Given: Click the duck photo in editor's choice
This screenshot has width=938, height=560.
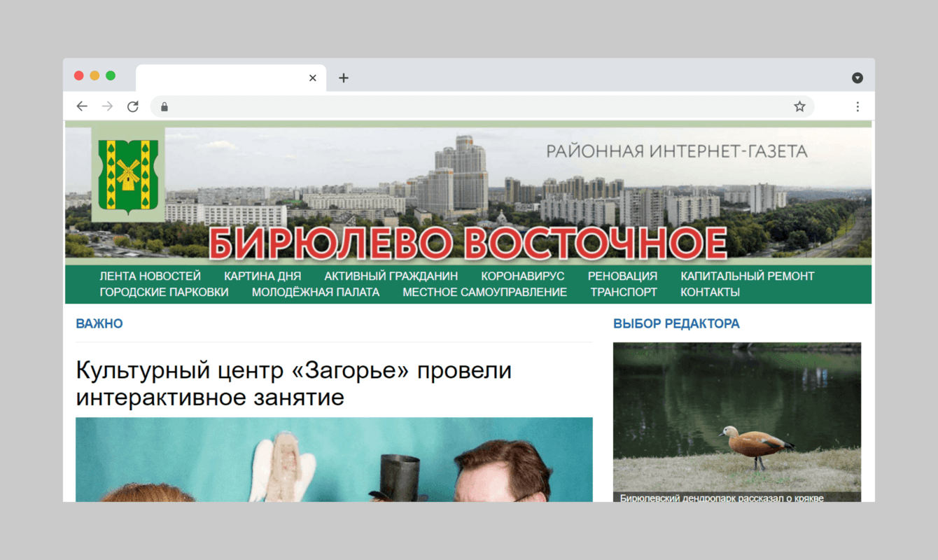Looking at the screenshot, I should (737, 420).
